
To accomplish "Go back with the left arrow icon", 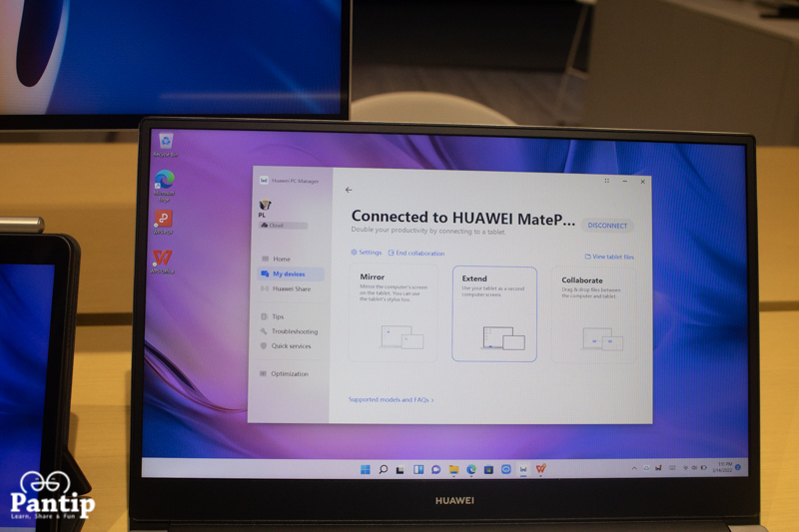I will click(349, 190).
